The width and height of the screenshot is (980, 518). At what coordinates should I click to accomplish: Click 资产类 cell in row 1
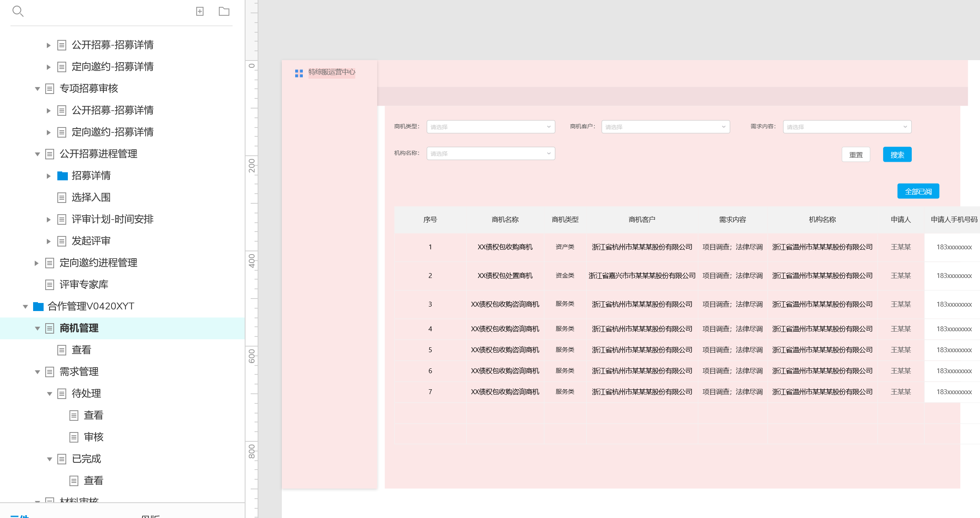(565, 247)
